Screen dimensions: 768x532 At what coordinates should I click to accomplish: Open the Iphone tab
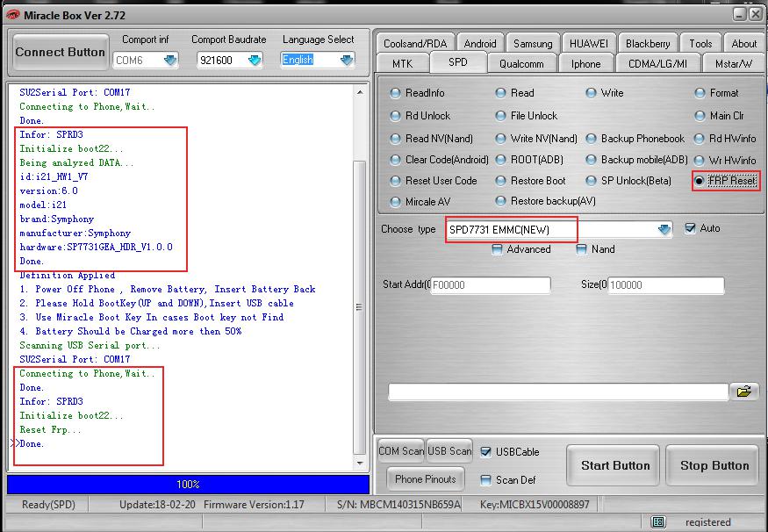[x=585, y=64]
